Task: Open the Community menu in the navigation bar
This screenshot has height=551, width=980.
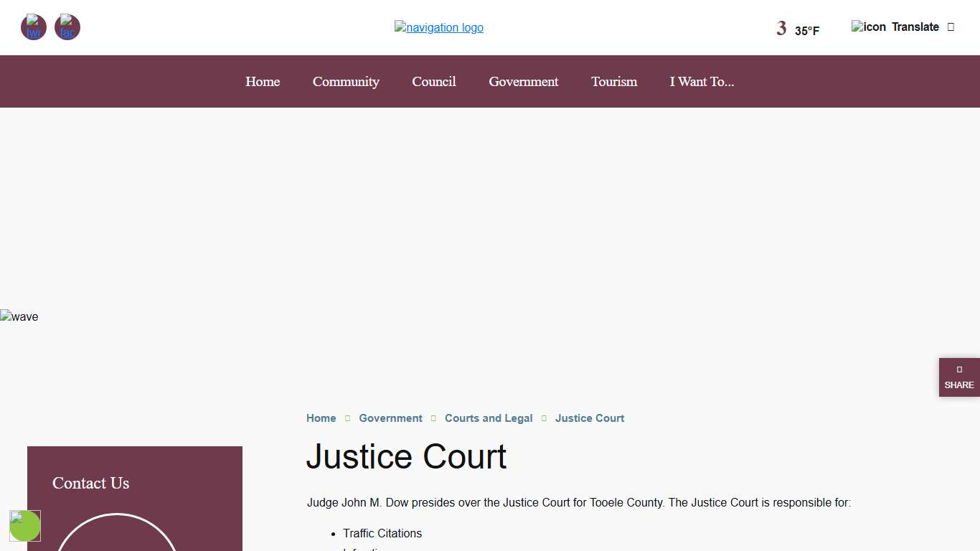Action: 346,82
